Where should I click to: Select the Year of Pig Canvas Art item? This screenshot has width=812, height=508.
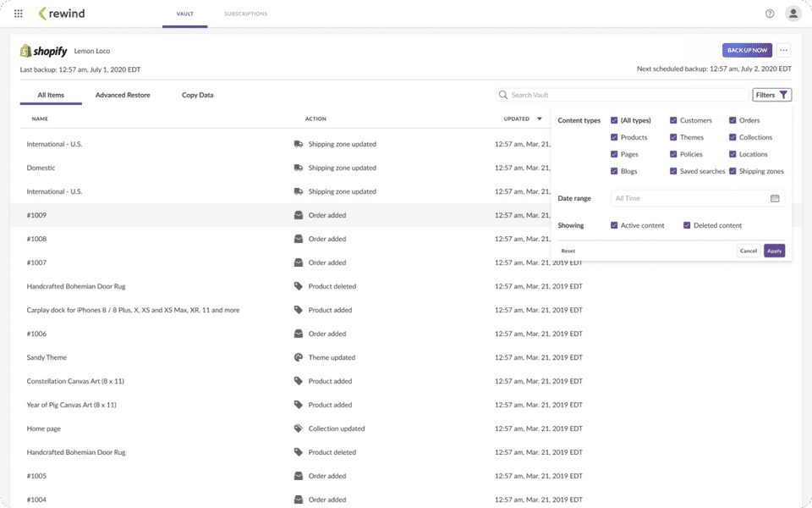coord(71,405)
